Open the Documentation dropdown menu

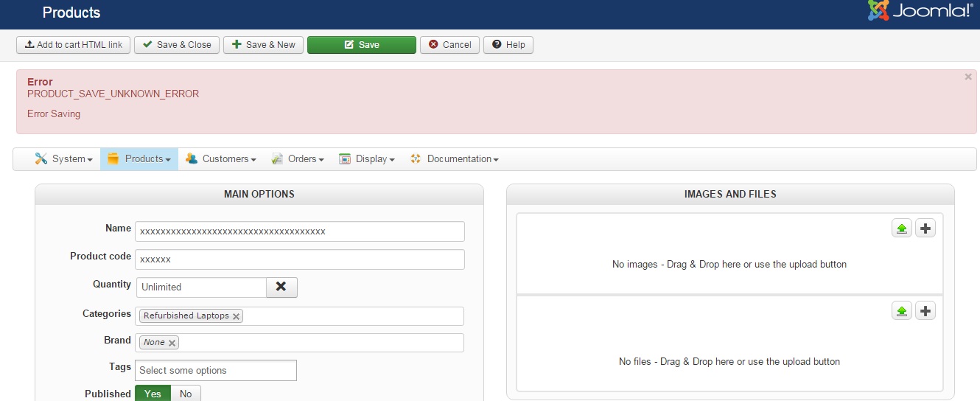point(454,158)
